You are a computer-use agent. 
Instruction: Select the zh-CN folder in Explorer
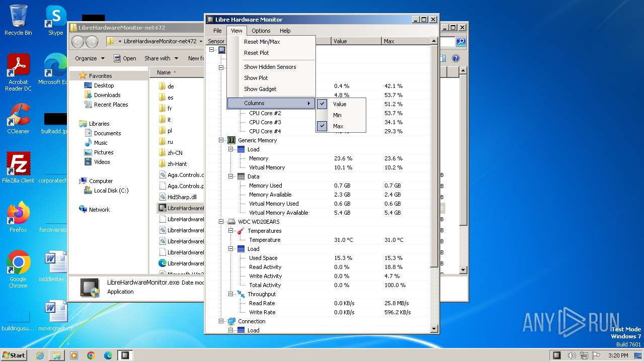(175, 153)
